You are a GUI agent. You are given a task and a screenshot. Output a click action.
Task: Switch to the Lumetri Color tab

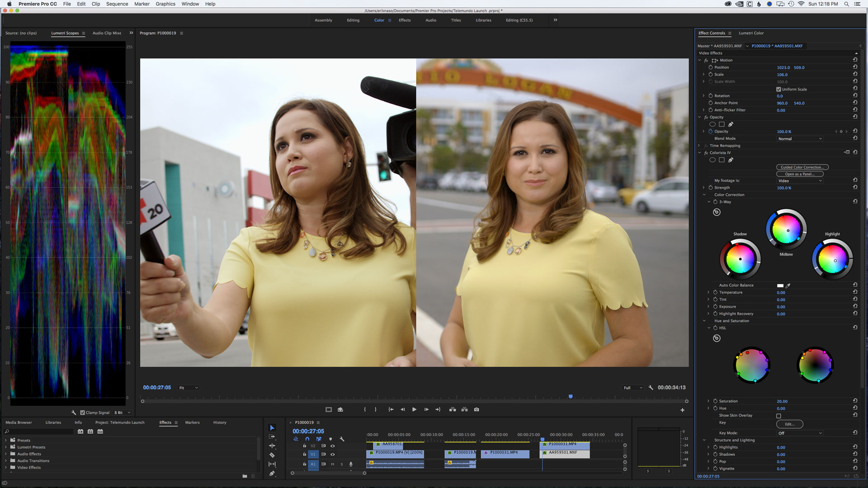[x=751, y=33]
